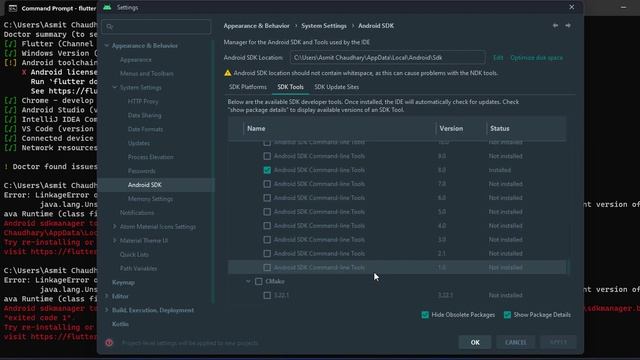Click the Cancel button

pos(516,342)
